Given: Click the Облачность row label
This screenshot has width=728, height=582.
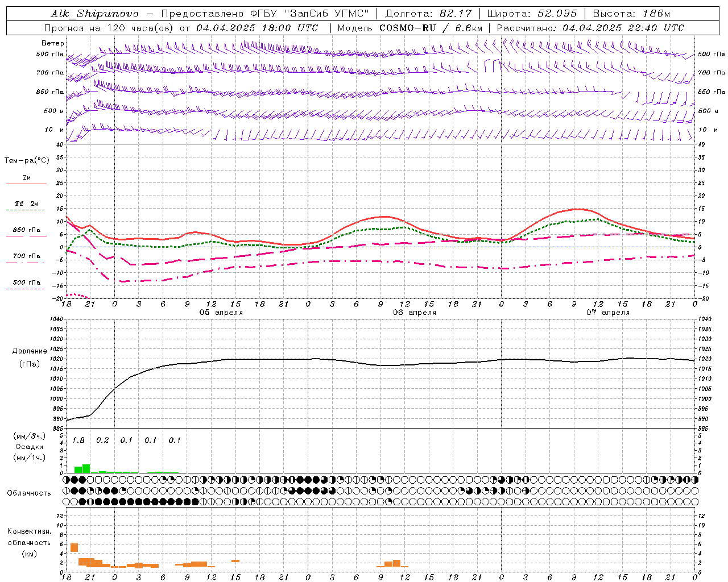Looking at the screenshot, I should pos(29,493).
